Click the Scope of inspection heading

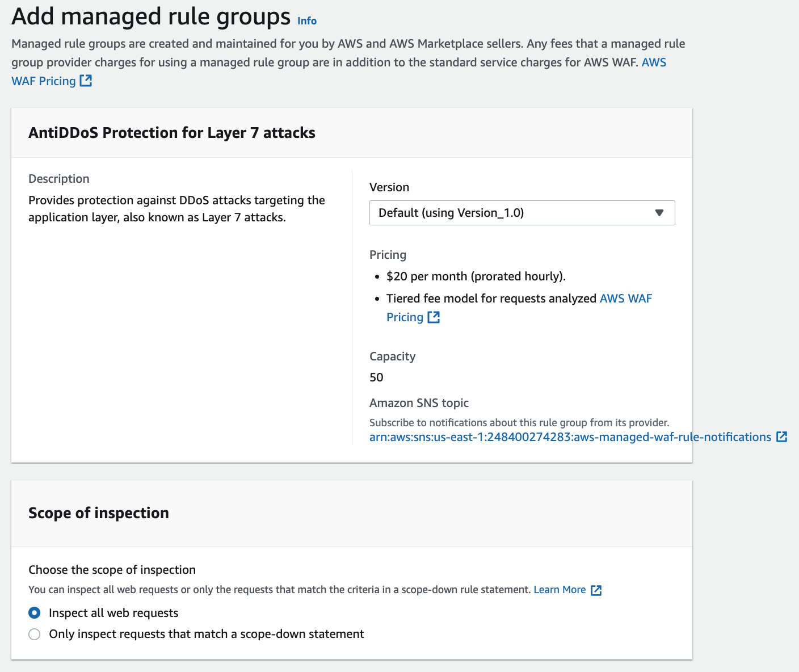pyautogui.click(x=99, y=513)
